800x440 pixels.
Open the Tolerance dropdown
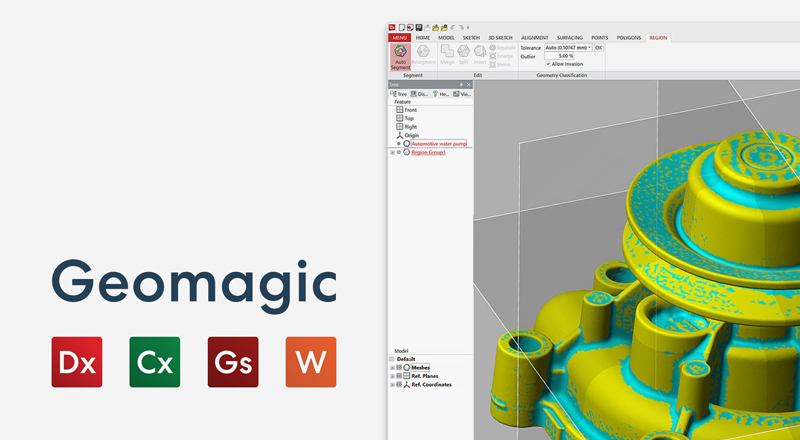590,47
